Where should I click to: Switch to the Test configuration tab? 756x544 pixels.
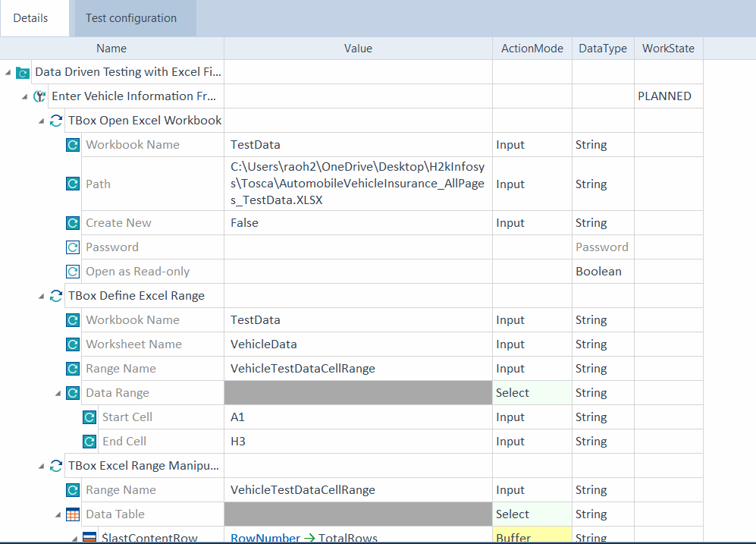131,18
